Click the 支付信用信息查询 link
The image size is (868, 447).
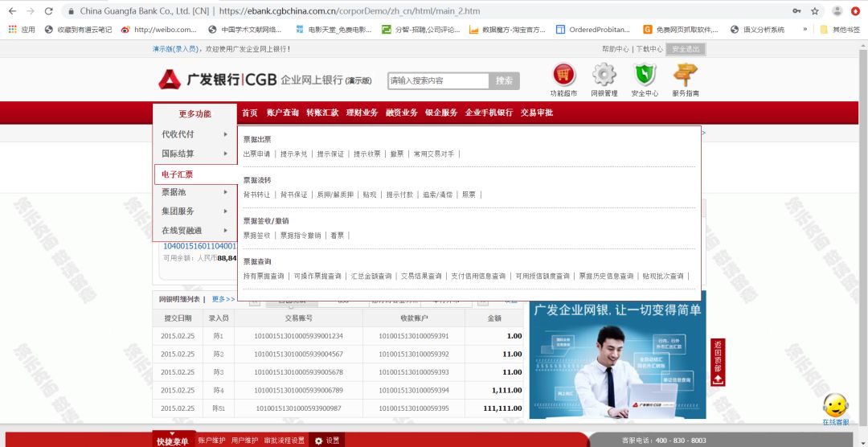(478, 276)
